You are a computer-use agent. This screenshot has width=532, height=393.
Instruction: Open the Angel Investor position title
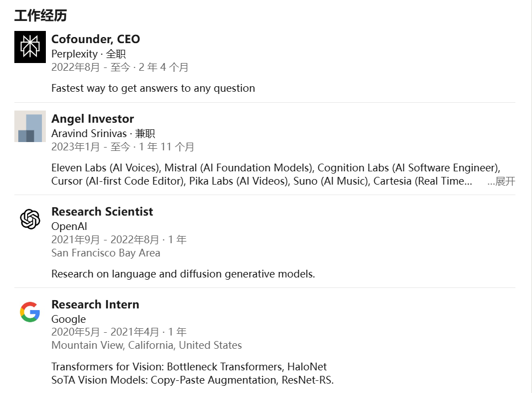pyautogui.click(x=93, y=119)
